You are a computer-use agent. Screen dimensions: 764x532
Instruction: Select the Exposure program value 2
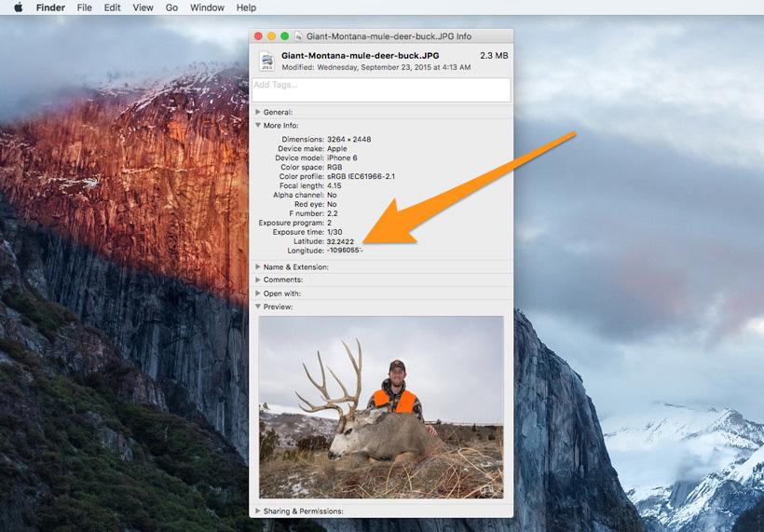329,223
